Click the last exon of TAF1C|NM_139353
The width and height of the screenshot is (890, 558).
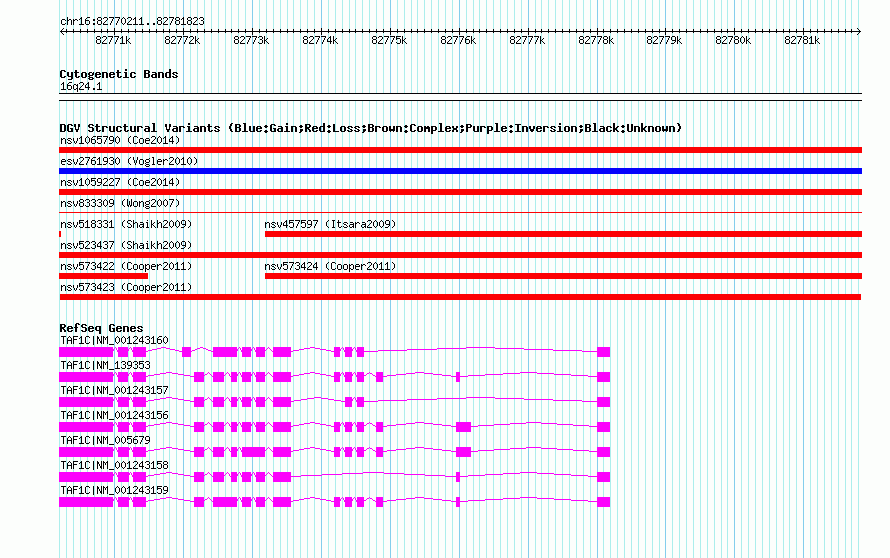(x=603, y=377)
